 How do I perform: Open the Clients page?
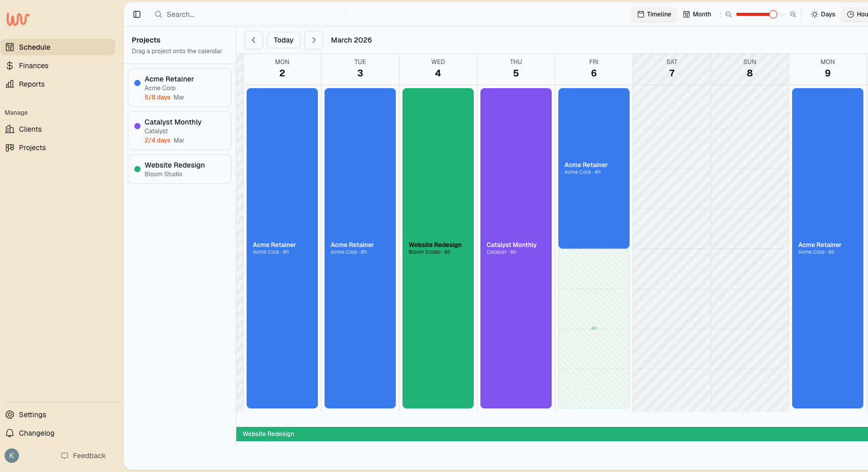tap(30, 129)
